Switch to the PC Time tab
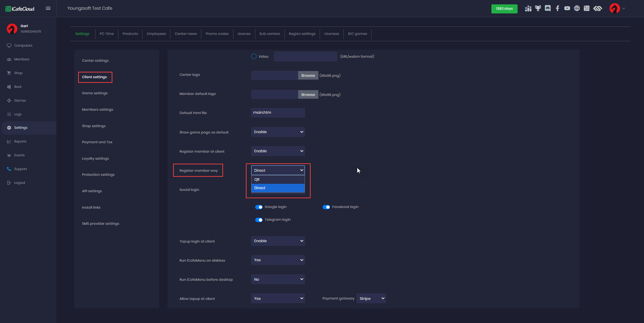644x323 pixels. click(107, 34)
